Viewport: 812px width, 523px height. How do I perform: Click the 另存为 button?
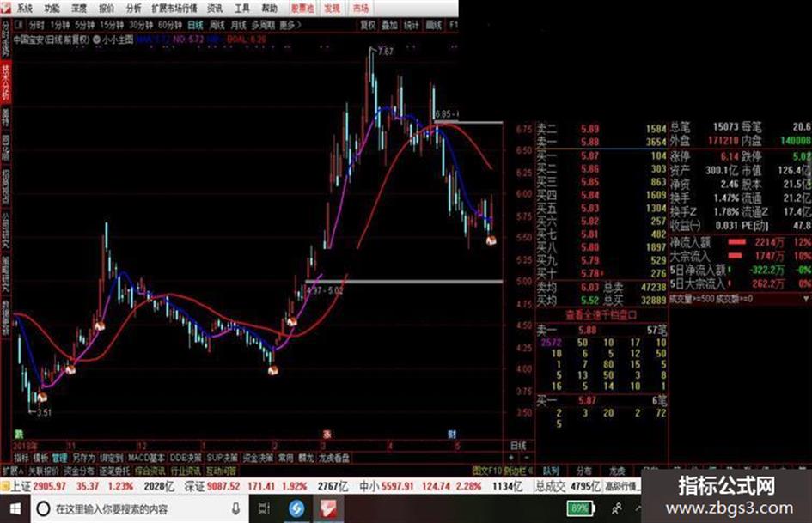click(84, 458)
